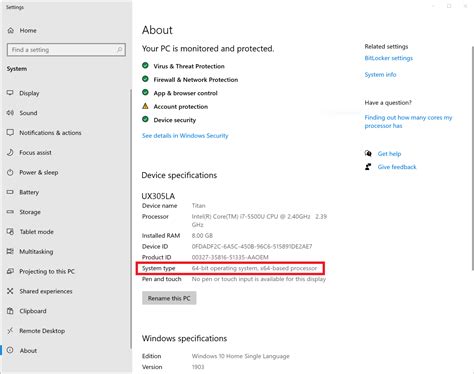Click the main page vertical scrollbar
This screenshot has height=374, width=474.
tap(472, 158)
